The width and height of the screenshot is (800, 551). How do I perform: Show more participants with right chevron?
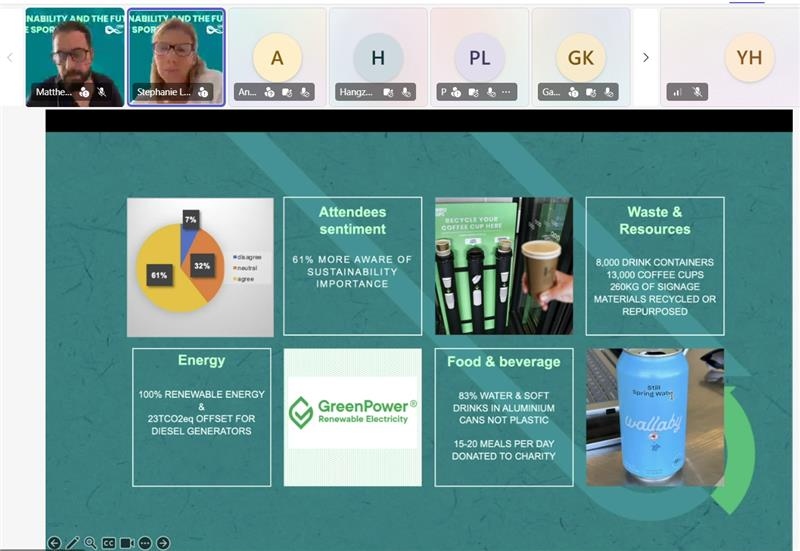(646, 57)
